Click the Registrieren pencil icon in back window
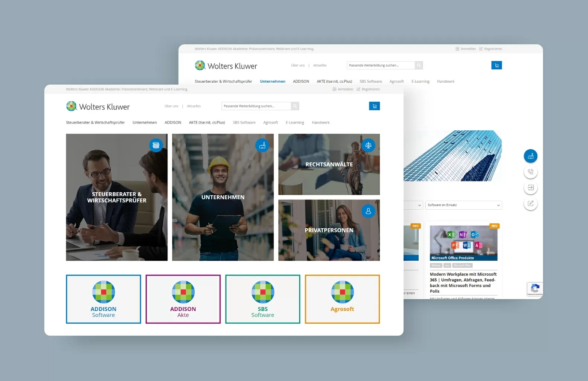588x381 pixels. pos(481,49)
